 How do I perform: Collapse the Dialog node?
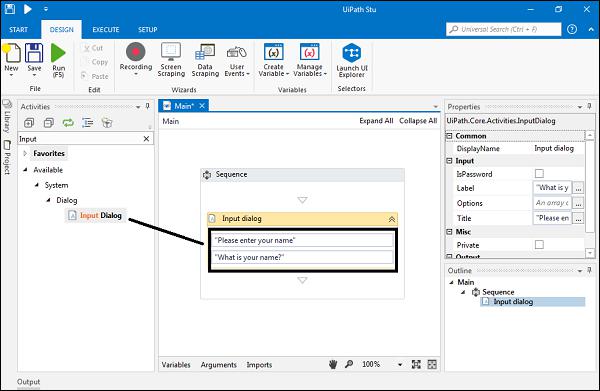(x=48, y=200)
